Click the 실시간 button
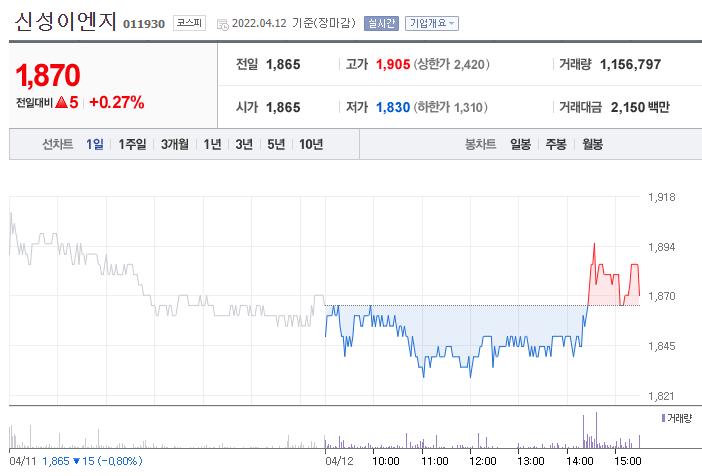 381,23
